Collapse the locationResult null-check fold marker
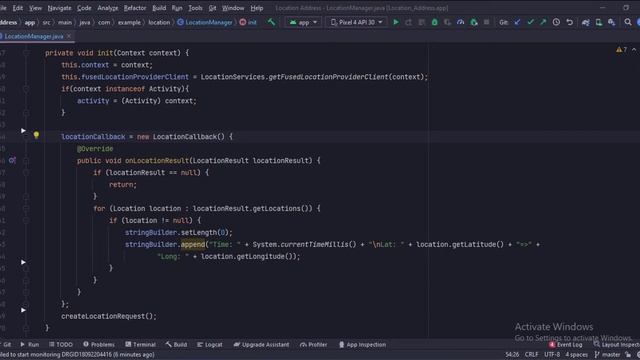Screen dimensions: 640x360 point(26,173)
